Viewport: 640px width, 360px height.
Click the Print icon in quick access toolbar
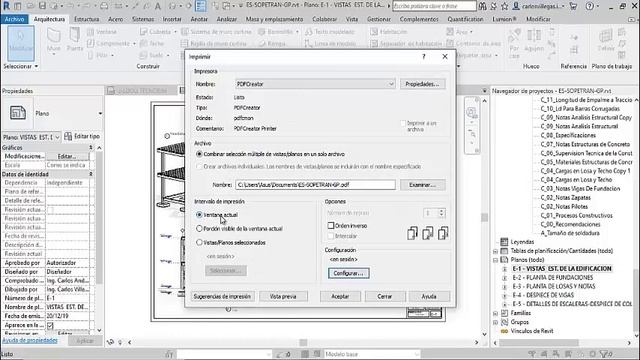(104, 6)
